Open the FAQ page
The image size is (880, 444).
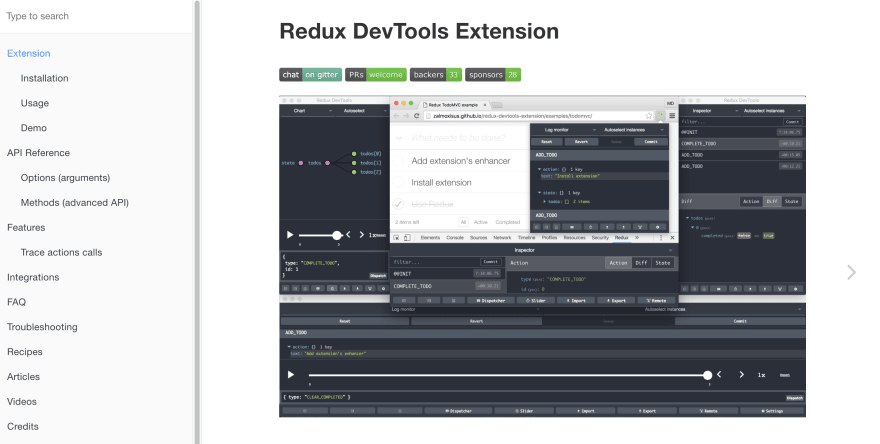tap(16, 302)
